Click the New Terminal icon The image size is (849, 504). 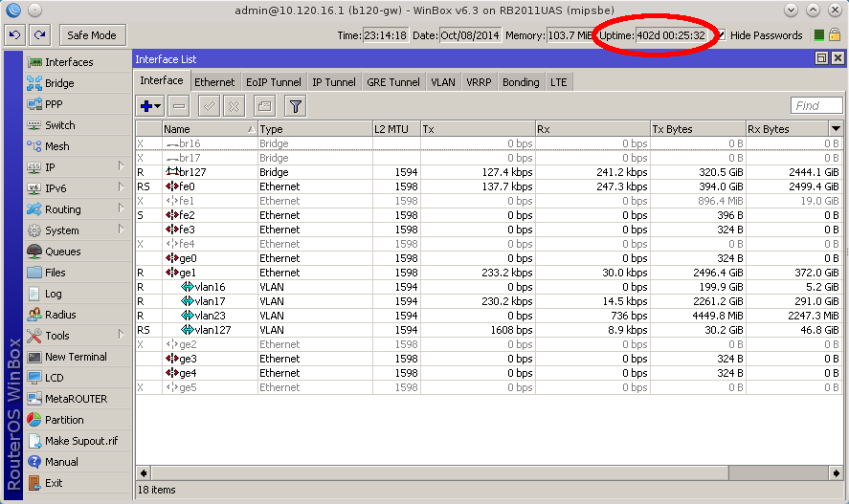pyautogui.click(x=34, y=357)
